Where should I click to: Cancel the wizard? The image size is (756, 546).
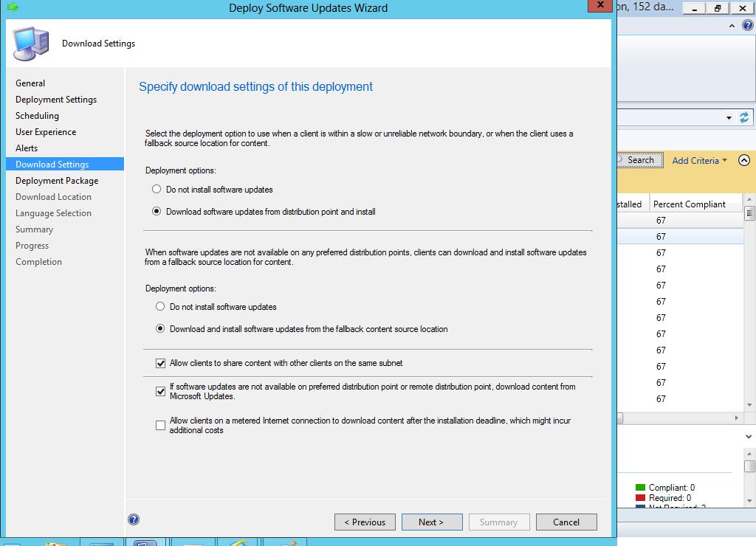pyautogui.click(x=566, y=522)
